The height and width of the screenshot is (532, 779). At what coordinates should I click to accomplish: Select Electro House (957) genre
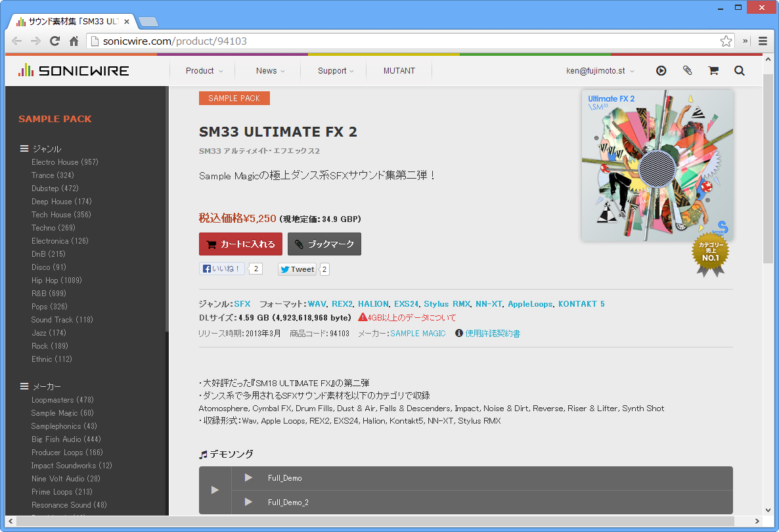click(x=64, y=162)
